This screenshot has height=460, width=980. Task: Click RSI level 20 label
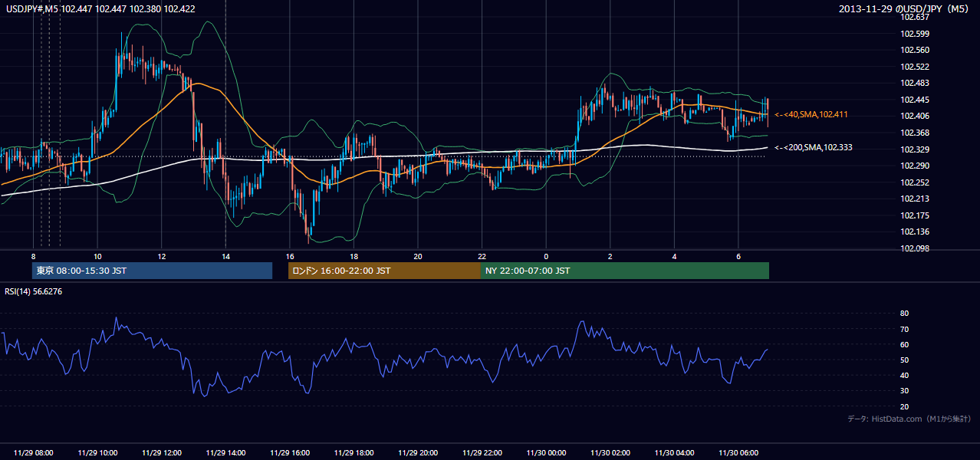[904, 406]
